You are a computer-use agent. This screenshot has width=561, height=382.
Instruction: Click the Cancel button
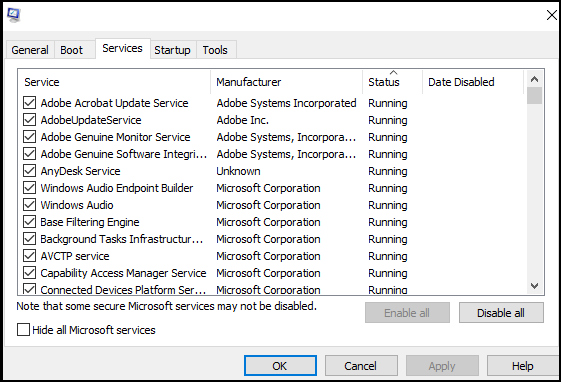[361, 366]
